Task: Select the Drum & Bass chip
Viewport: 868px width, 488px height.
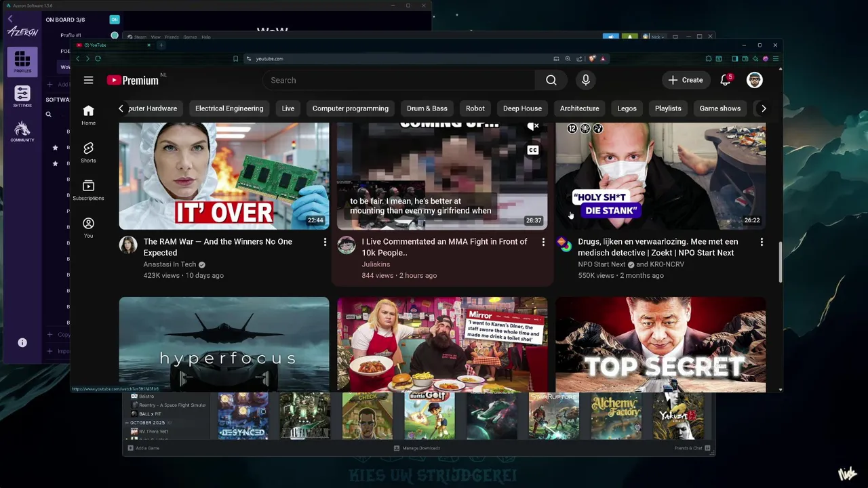Action: (x=427, y=108)
